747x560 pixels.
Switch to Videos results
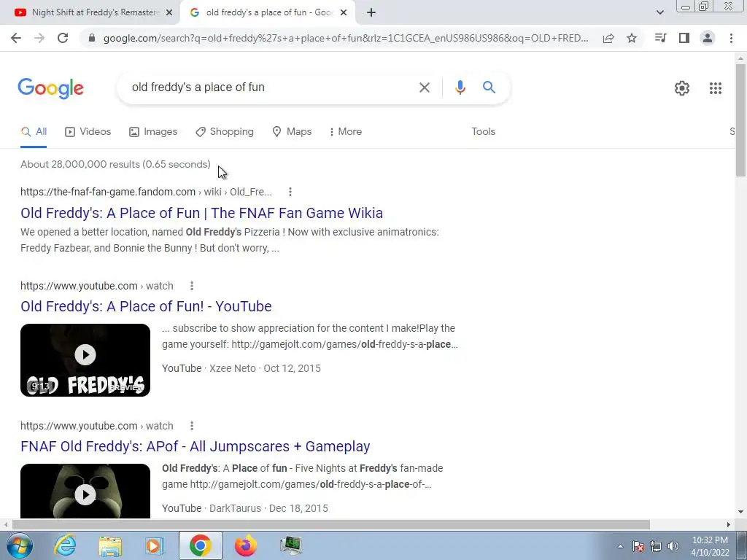(x=88, y=131)
